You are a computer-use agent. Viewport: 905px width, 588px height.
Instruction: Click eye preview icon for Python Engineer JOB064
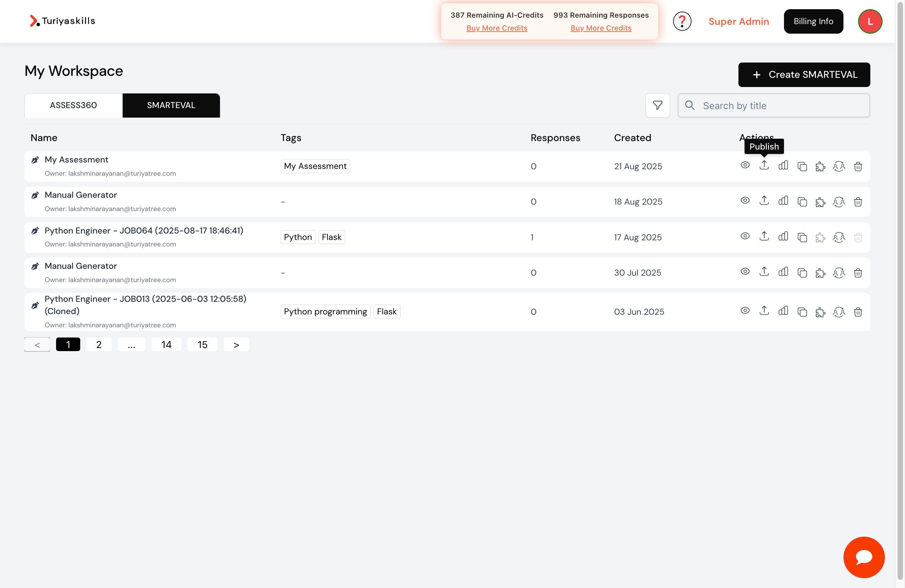(x=745, y=236)
